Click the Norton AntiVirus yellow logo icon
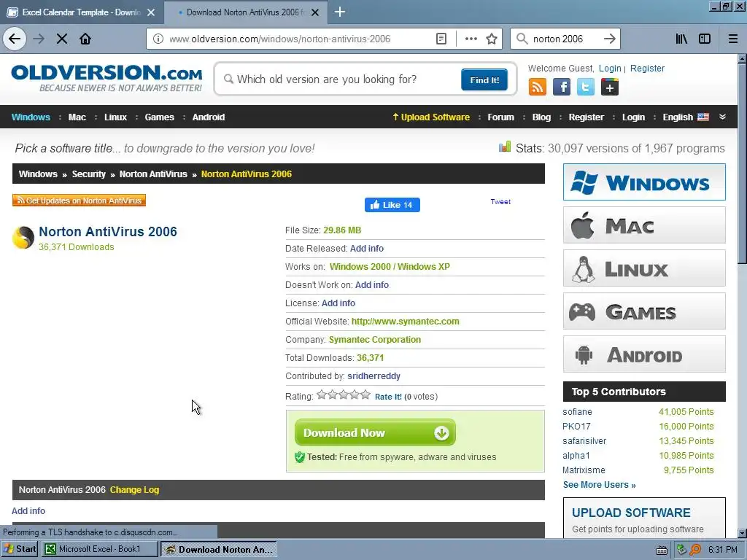Image resolution: width=747 pixels, height=560 pixels. click(x=23, y=238)
